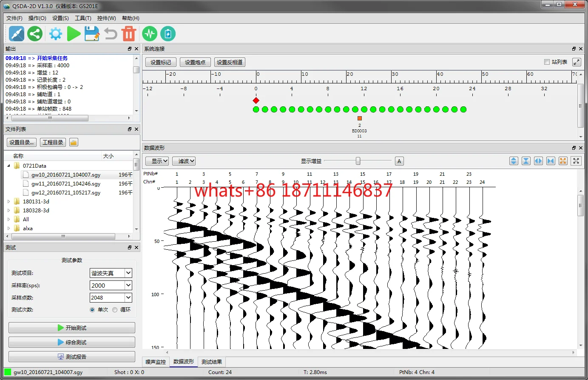The height and width of the screenshot is (380, 588).
Task: Open the 操作(O) menu
Action: tap(37, 18)
